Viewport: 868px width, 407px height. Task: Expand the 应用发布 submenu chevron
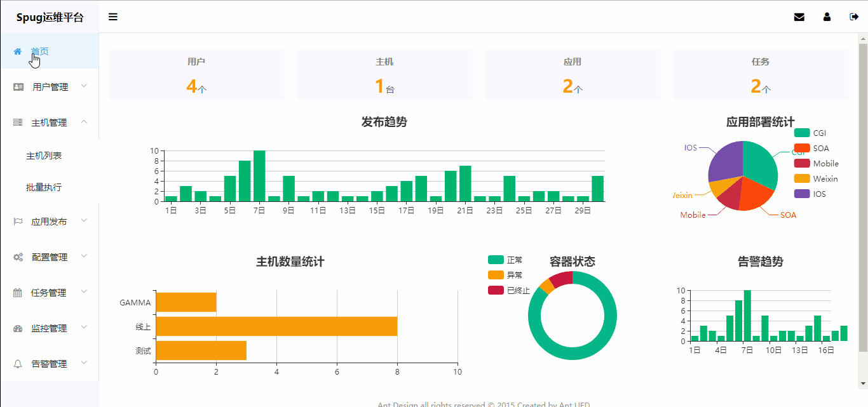tap(85, 220)
